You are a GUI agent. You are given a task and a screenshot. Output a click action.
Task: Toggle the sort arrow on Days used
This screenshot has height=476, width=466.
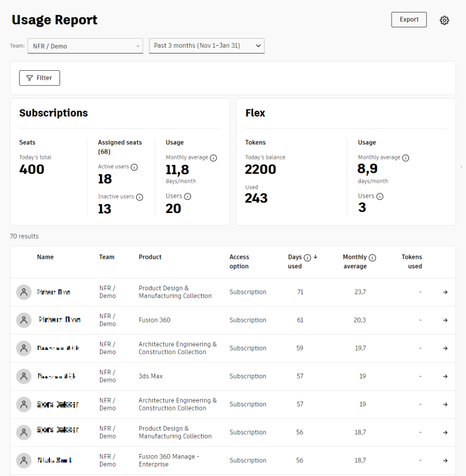tap(315, 256)
